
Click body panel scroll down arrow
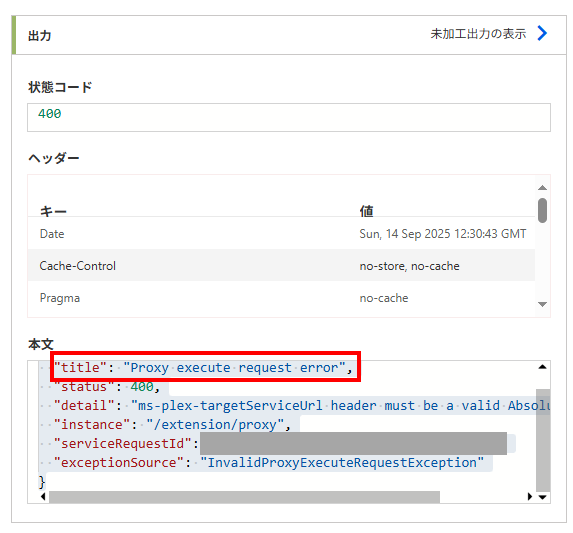(543, 497)
